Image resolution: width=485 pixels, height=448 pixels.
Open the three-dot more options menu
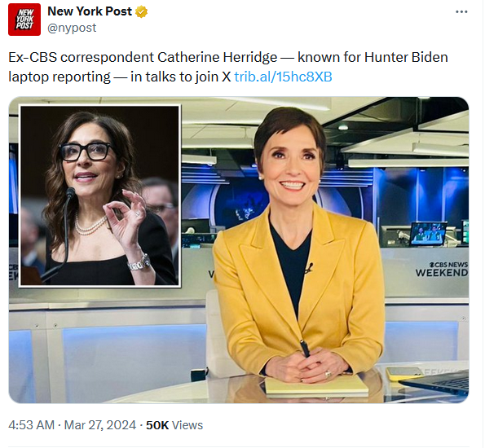tap(461, 11)
